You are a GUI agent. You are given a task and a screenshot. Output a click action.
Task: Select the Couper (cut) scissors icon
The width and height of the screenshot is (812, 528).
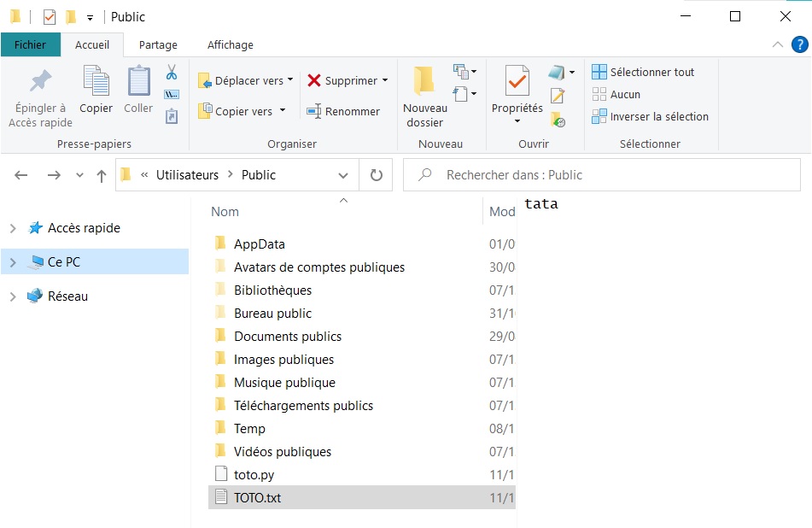click(170, 73)
